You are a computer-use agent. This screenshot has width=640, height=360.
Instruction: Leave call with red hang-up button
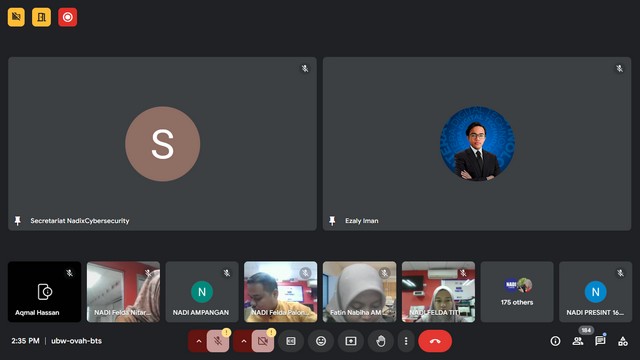click(x=435, y=341)
